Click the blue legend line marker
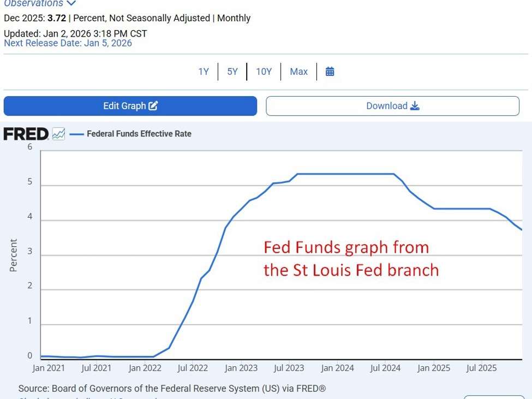This screenshot has height=399, width=532. pyautogui.click(x=76, y=134)
